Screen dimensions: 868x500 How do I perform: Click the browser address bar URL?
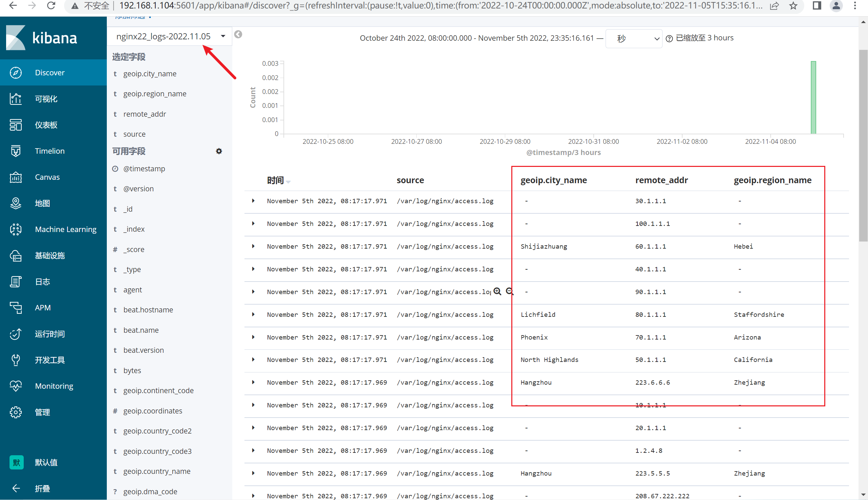click(441, 6)
